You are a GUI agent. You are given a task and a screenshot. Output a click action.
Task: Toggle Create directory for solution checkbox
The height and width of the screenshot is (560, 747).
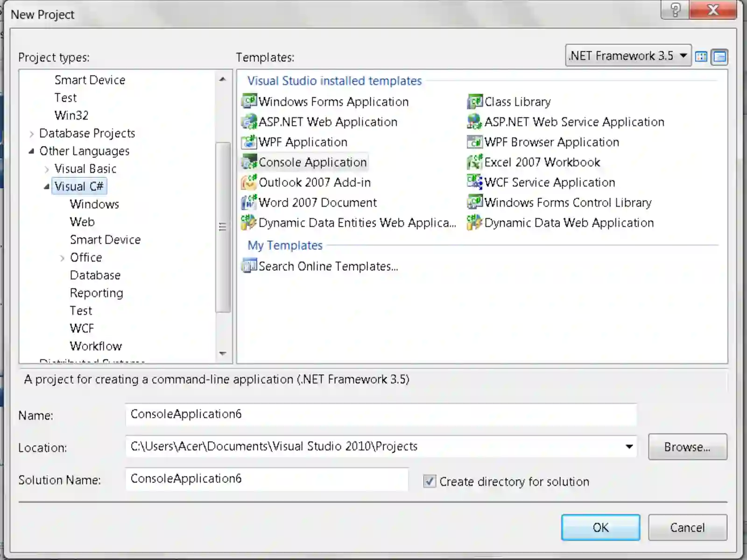tap(430, 481)
